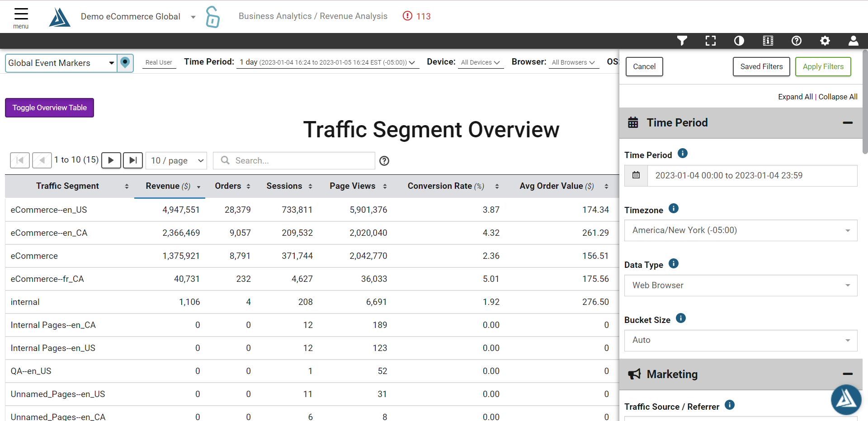
Task: Click Traffic Source / Referrer info icon
Action: (730, 405)
